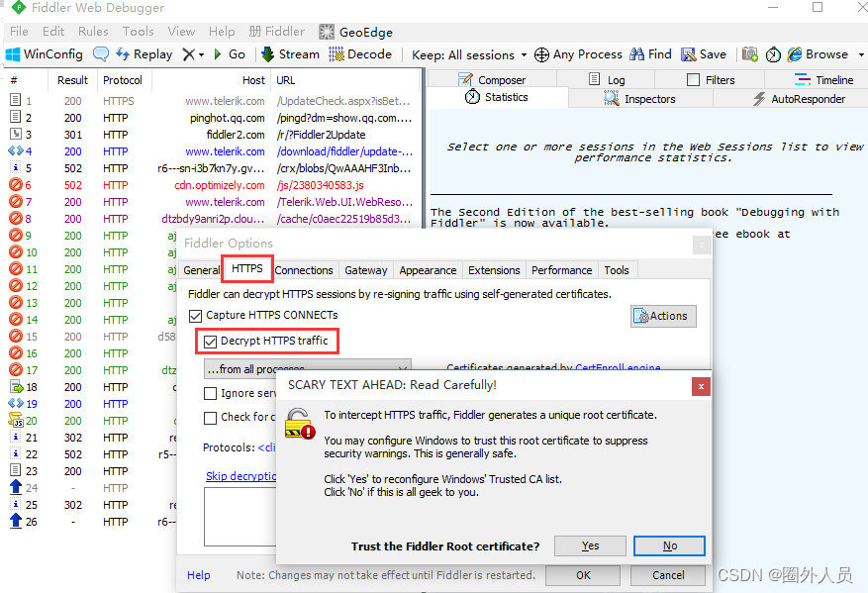Viewport: 868px width, 593px height.
Task: Click Yes to trust Fiddler certificate
Action: (590, 545)
